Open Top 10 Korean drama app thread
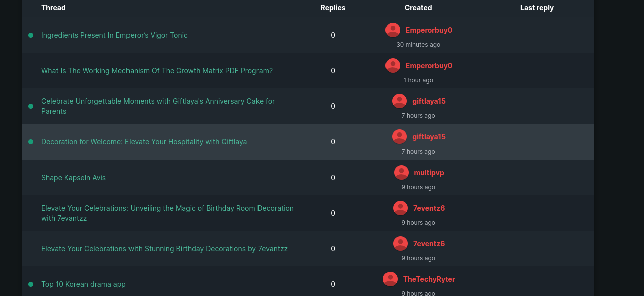644x296 pixels. [x=83, y=284]
